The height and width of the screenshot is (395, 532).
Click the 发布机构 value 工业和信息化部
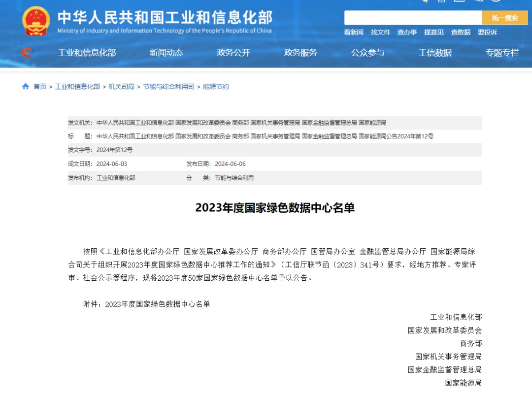(x=116, y=178)
